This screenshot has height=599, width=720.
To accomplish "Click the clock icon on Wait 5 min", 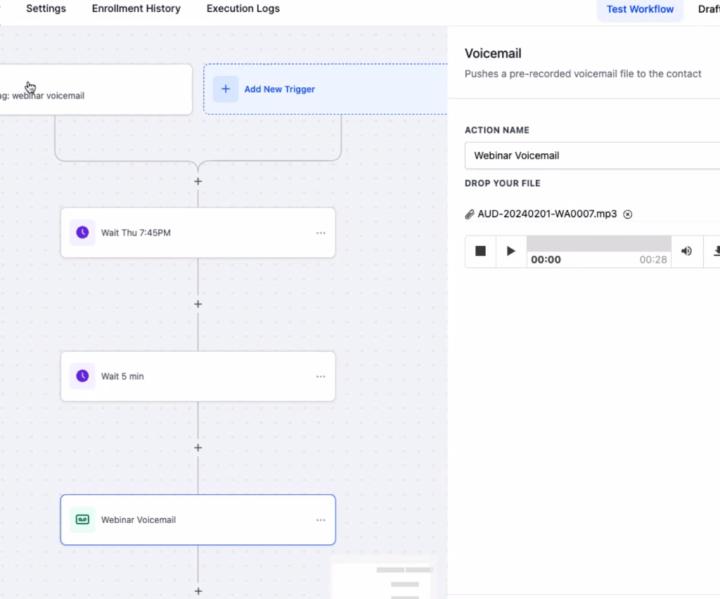I will click(82, 376).
